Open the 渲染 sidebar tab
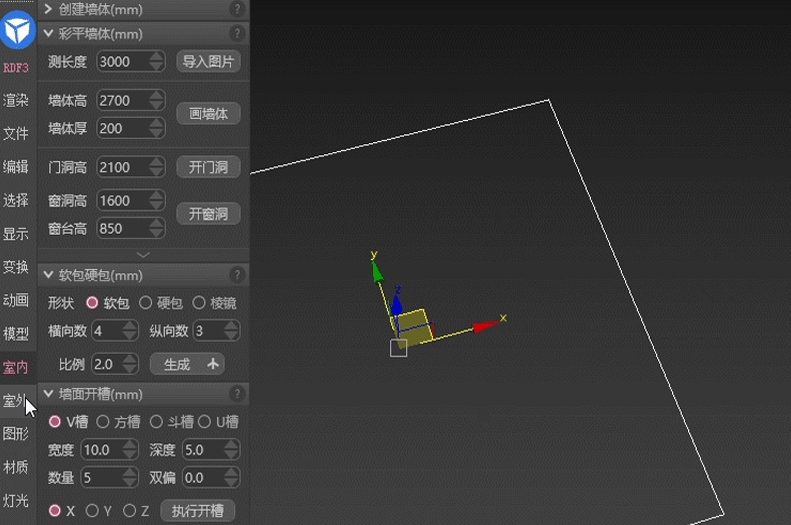 [x=16, y=100]
